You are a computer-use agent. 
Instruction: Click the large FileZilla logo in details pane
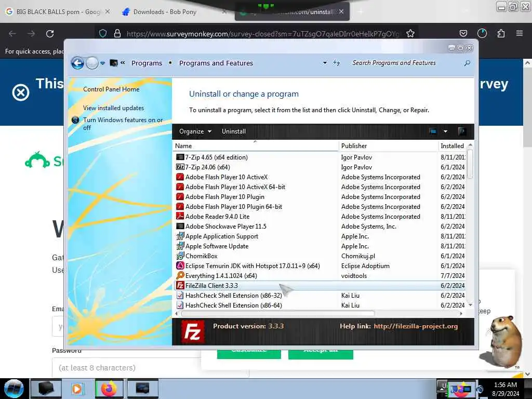coord(192,331)
